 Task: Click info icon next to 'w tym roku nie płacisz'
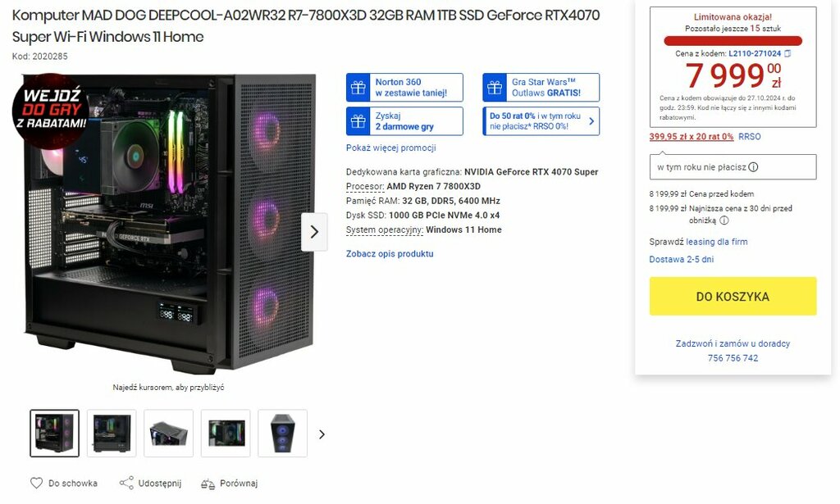(x=753, y=167)
